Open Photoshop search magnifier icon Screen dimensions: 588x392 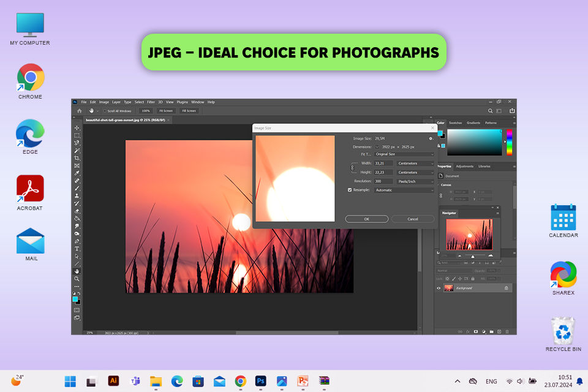point(490,111)
